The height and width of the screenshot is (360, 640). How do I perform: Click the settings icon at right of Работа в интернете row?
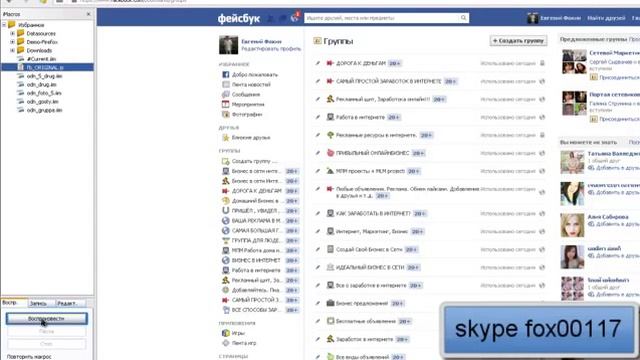[x=542, y=117]
